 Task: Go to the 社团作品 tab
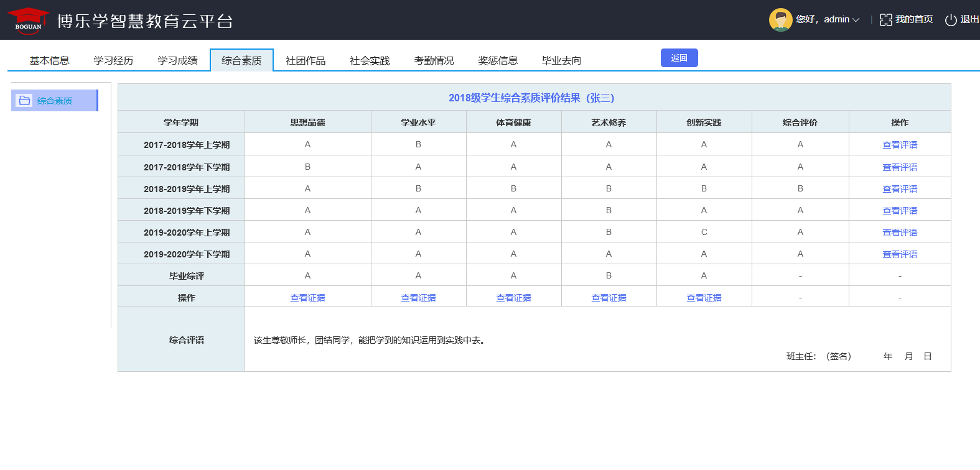click(306, 60)
